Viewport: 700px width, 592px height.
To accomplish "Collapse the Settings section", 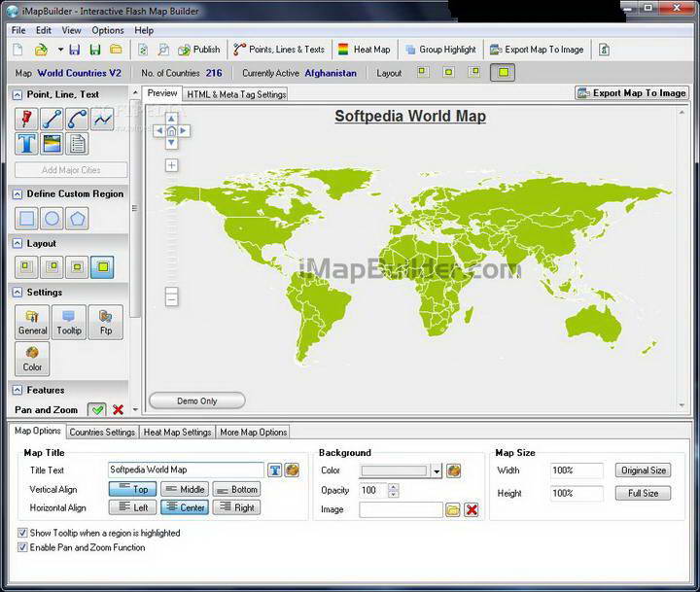I will point(17,293).
